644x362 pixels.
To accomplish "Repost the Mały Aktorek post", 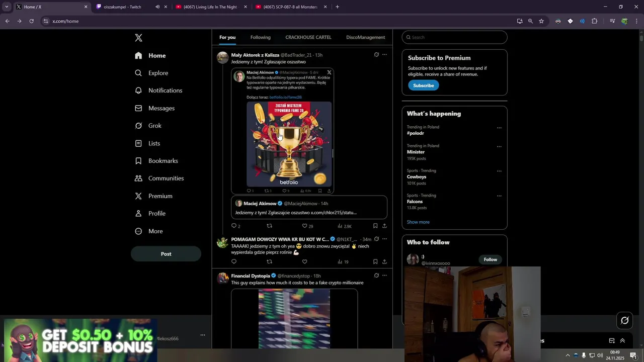I will pos(269,226).
